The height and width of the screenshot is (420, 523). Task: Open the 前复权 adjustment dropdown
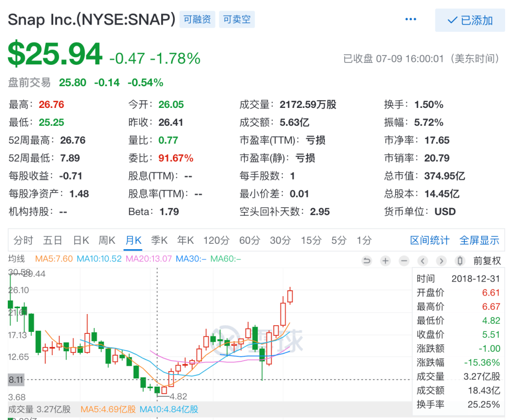[487, 261]
